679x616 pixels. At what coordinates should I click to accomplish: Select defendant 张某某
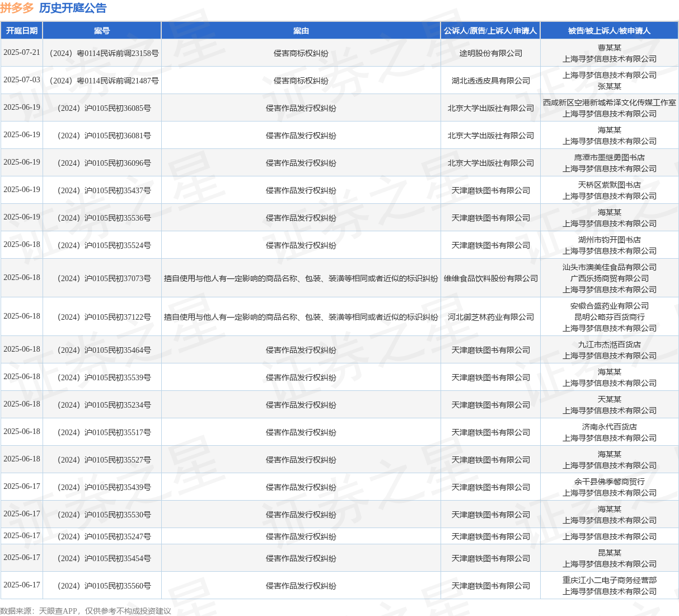coord(610,86)
